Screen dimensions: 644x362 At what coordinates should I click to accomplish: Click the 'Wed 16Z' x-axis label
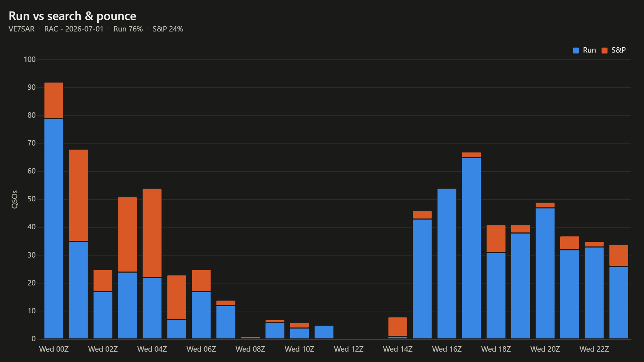tap(447, 349)
